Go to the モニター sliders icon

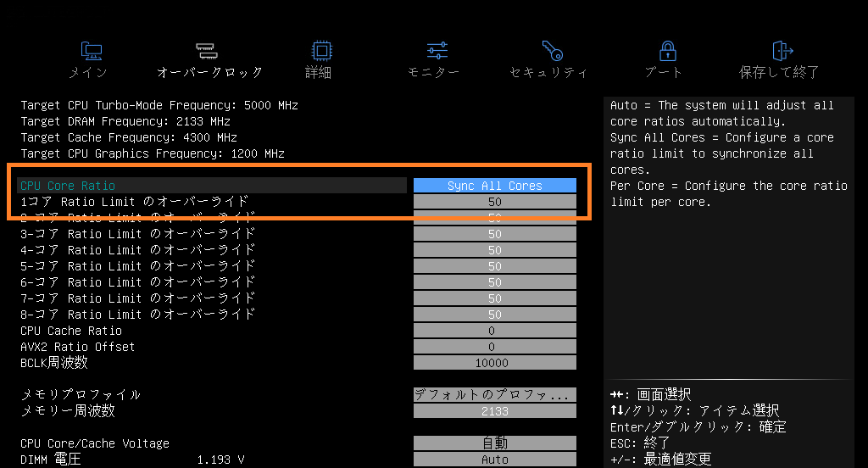pos(437,51)
